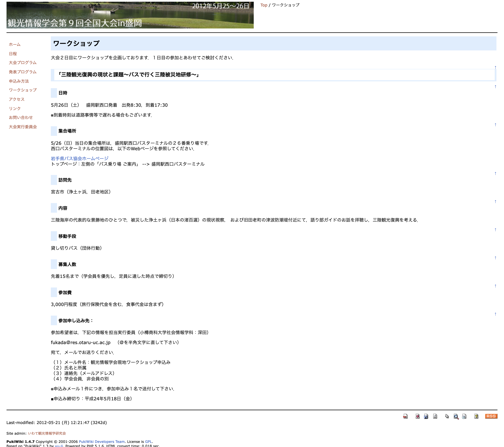The height and width of the screenshot is (447, 504).
Task: Open the GPL license link
Action: click(148, 442)
